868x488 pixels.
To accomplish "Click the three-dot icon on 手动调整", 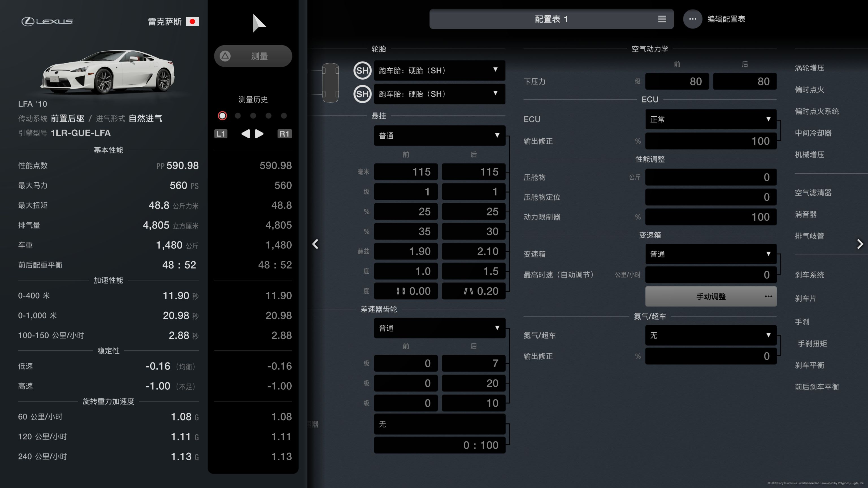I will 768,296.
